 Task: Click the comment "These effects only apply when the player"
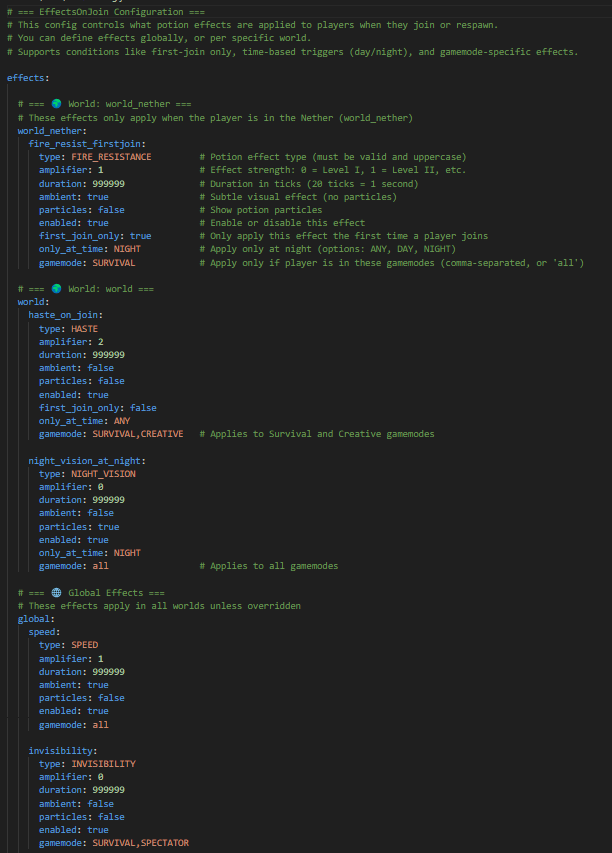215,118
